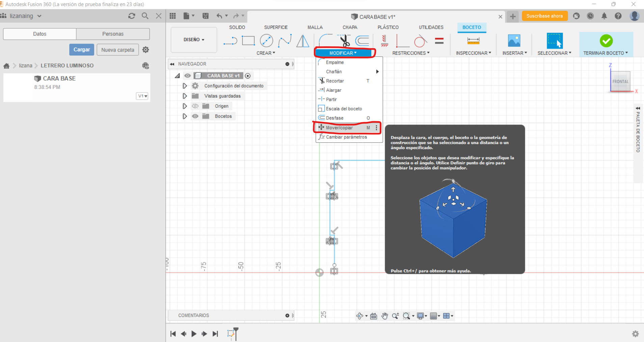Viewport: 644px width, 342px height.
Task: Expand the Origen node
Action: pyautogui.click(x=185, y=106)
